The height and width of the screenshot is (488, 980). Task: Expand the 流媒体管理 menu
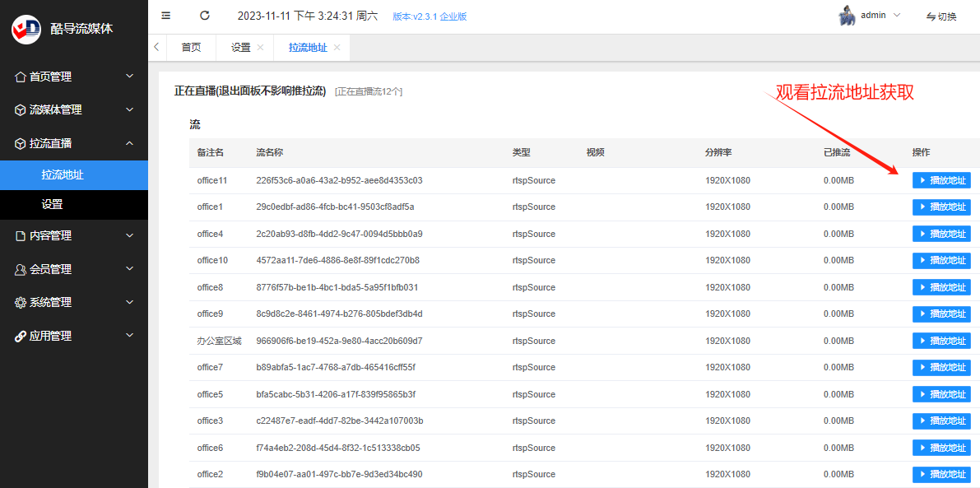click(x=74, y=110)
